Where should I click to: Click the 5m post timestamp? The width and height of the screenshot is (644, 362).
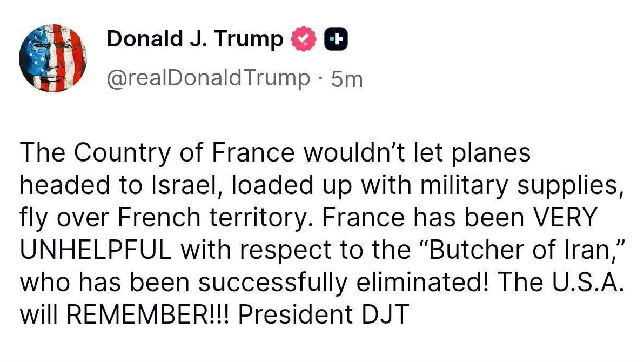(346, 79)
